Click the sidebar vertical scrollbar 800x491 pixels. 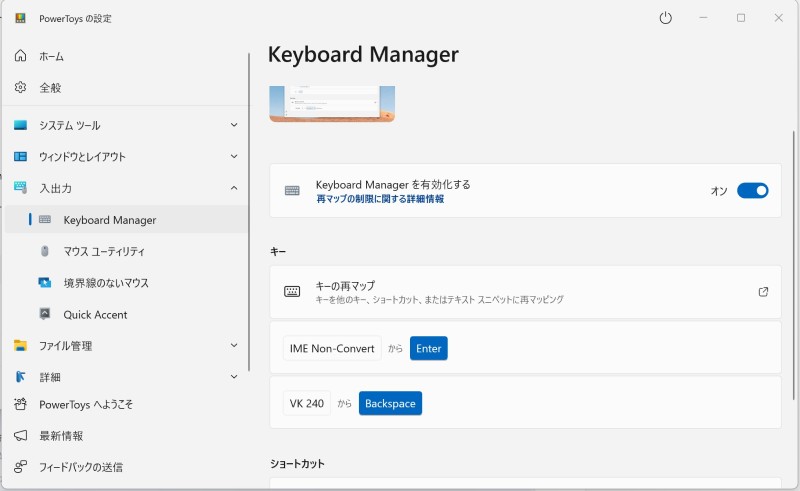coord(249,212)
